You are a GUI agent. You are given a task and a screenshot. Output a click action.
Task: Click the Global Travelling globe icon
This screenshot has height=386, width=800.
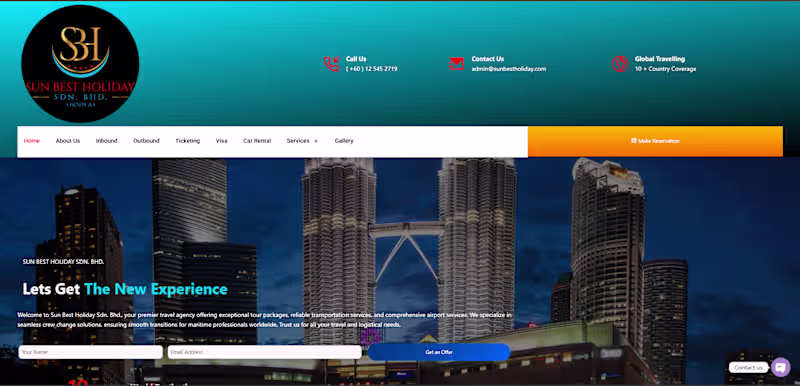pyautogui.click(x=620, y=64)
